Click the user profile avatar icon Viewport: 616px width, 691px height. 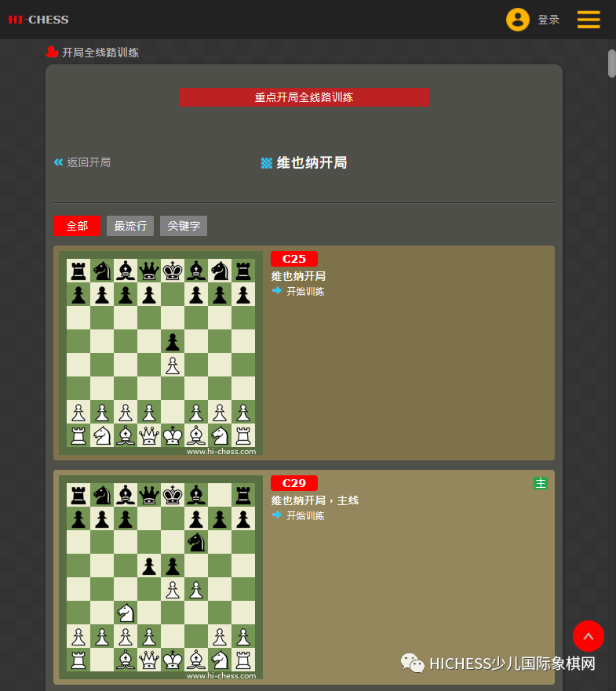(x=518, y=20)
